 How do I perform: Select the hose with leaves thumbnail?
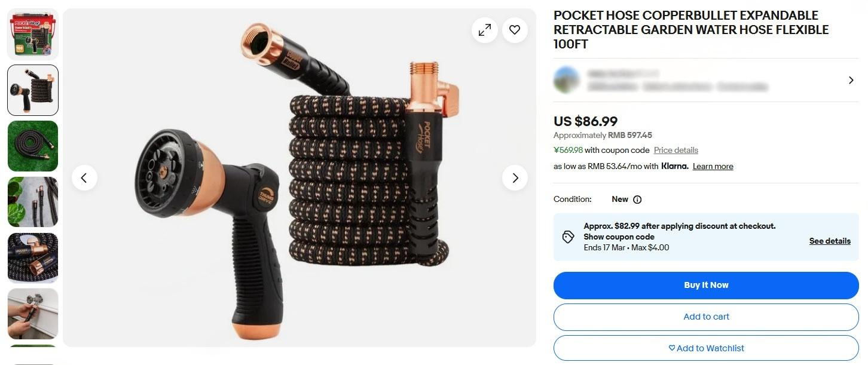click(33, 202)
